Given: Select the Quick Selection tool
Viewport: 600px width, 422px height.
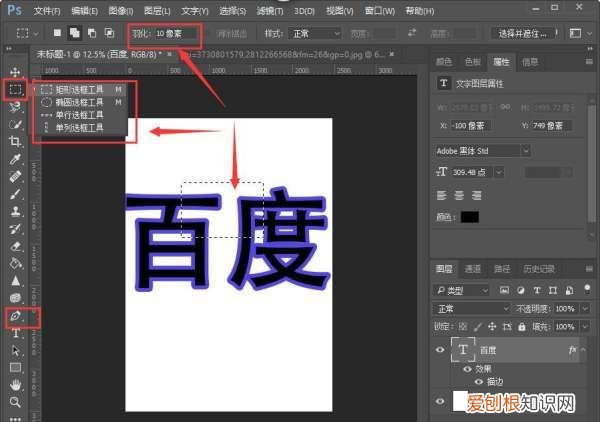Looking at the screenshot, I should pos(15,124).
